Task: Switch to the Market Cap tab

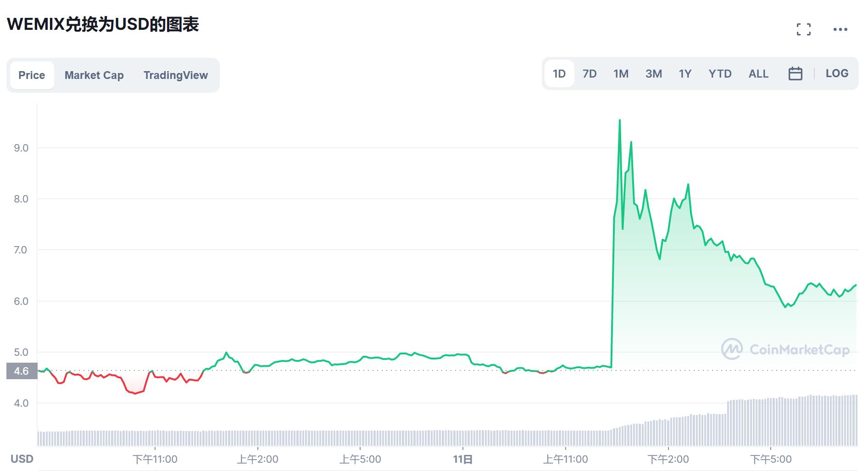Action: (94, 75)
